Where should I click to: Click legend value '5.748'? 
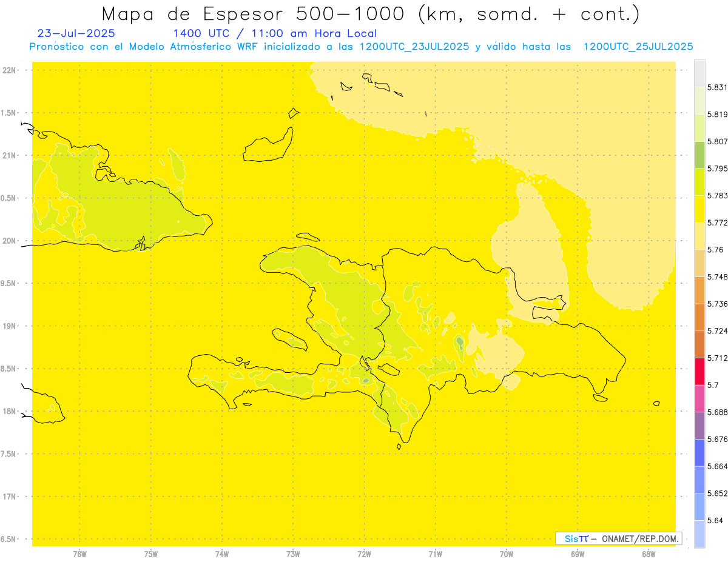[x=718, y=276]
